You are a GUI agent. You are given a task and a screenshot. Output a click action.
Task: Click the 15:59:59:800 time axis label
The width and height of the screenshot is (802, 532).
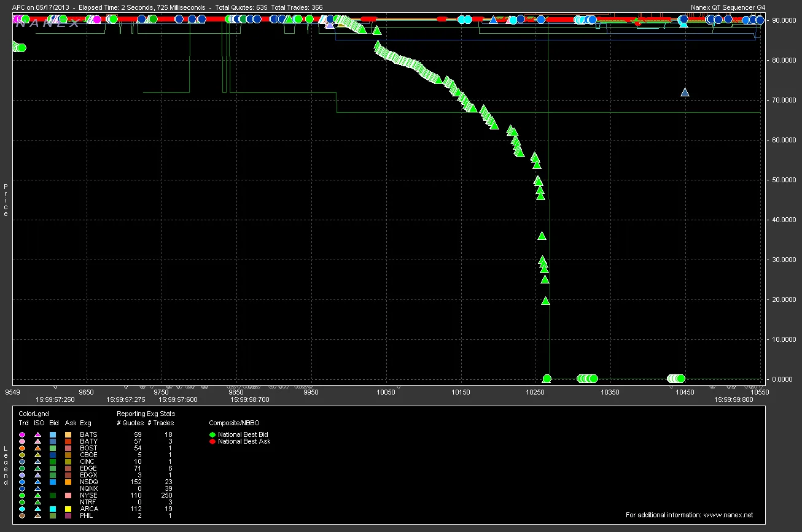click(x=733, y=399)
